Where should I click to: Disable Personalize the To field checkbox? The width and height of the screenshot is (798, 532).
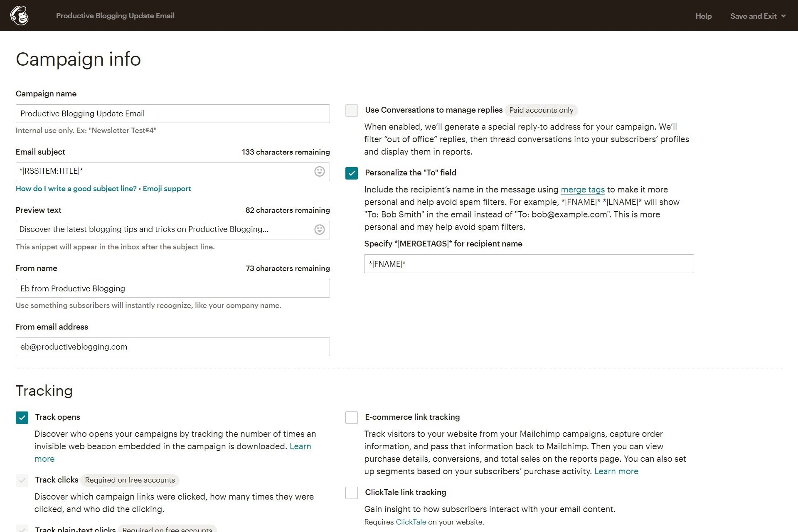coord(351,173)
